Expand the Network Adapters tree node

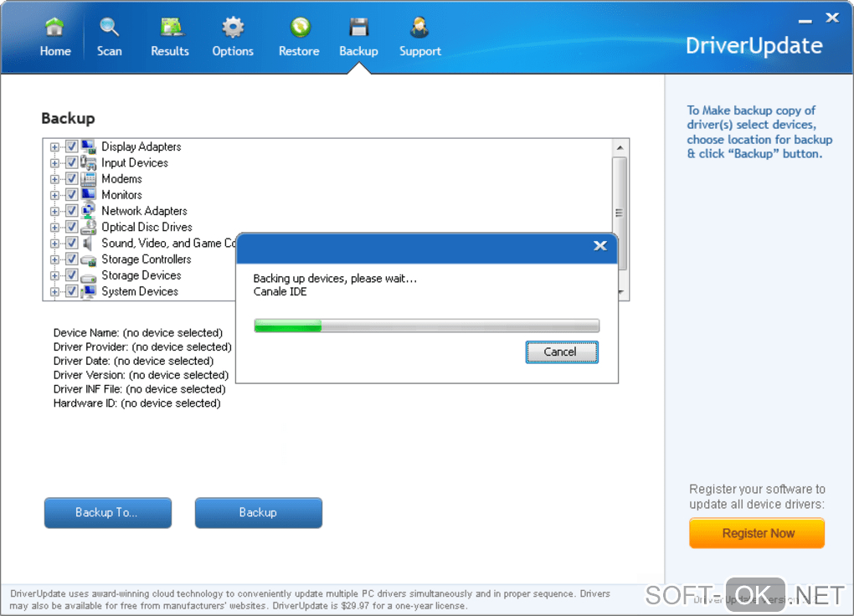54,211
